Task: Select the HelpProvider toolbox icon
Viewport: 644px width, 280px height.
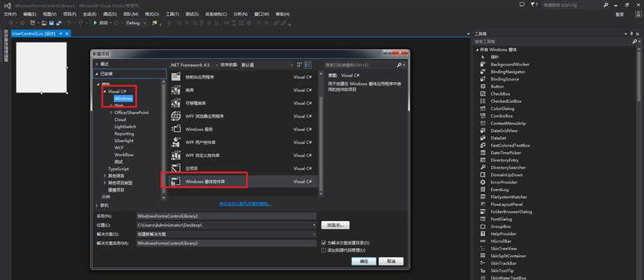Action: [483, 233]
